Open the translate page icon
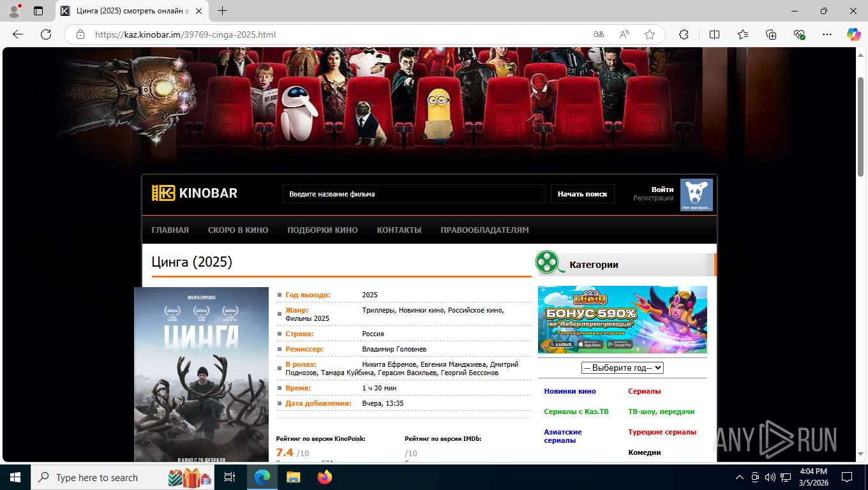Screen dimensions: 868x490 tap(599, 34)
